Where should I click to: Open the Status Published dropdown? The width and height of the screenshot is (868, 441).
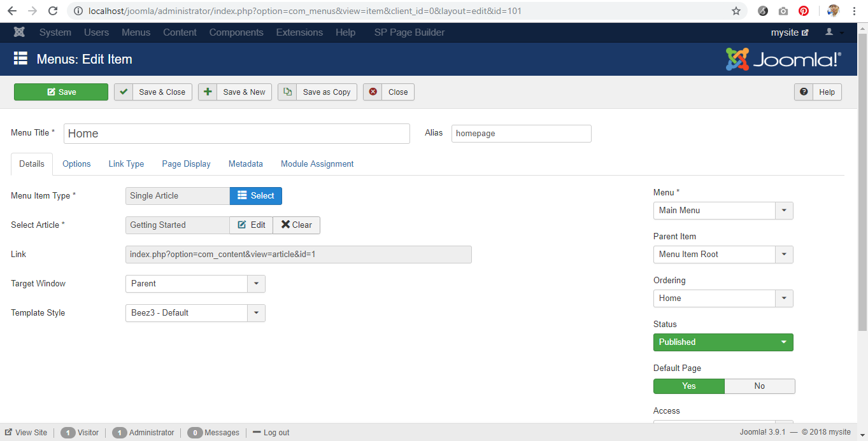point(723,342)
